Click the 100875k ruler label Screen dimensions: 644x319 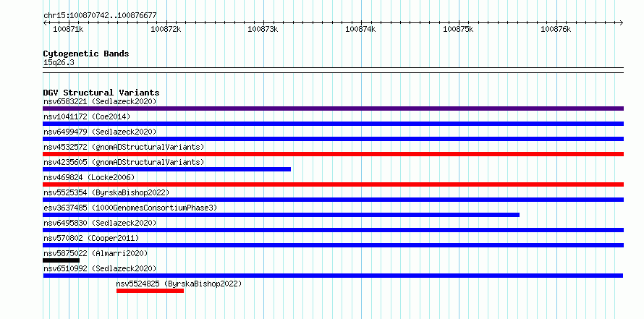pyautogui.click(x=458, y=30)
